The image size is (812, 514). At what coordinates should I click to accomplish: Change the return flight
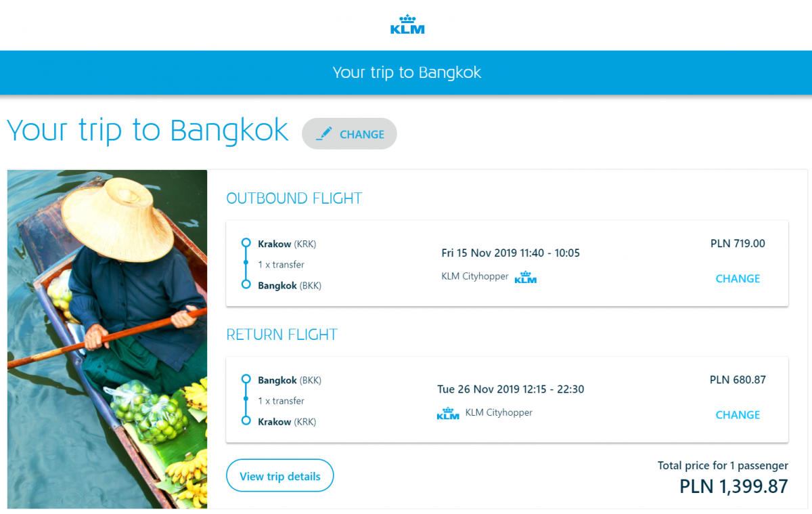pos(738,414)
